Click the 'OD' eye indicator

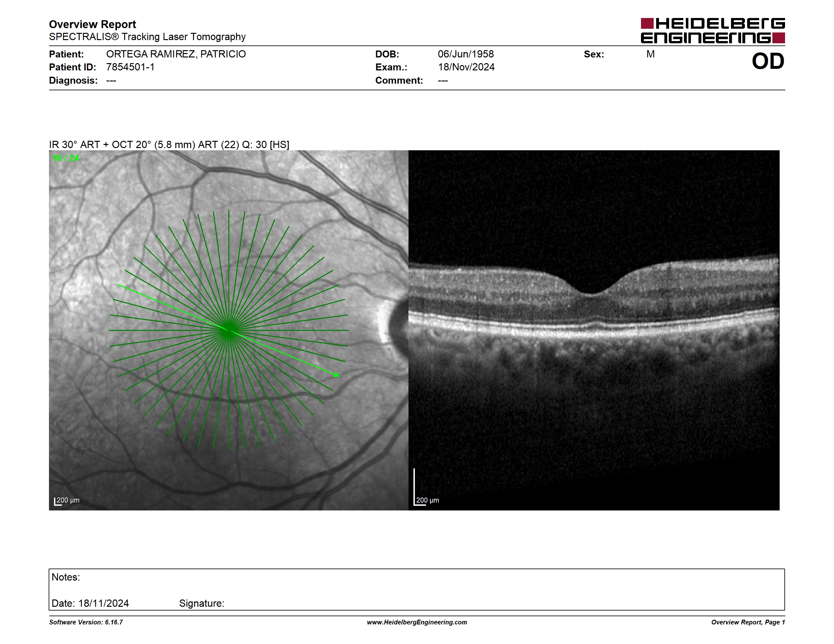coord(768,62)
